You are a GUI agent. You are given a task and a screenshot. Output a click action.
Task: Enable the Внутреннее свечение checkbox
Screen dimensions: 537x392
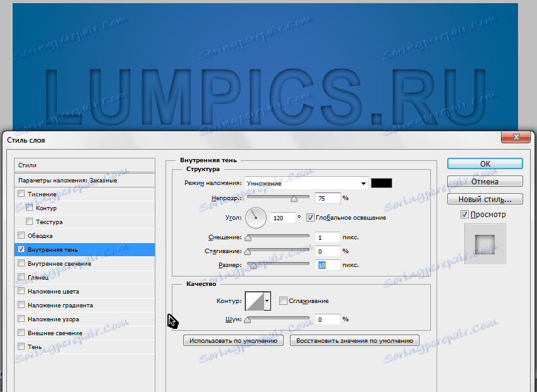click(x=21, y=263)
